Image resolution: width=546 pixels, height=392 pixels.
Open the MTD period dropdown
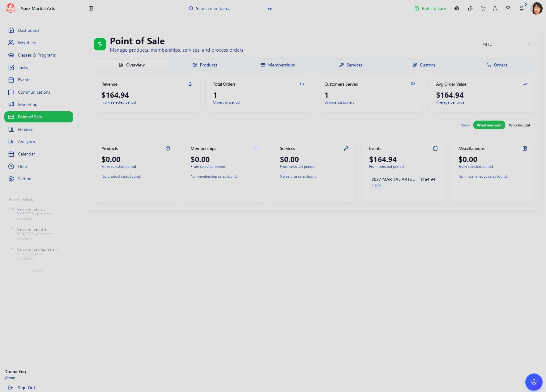[506, 44]
